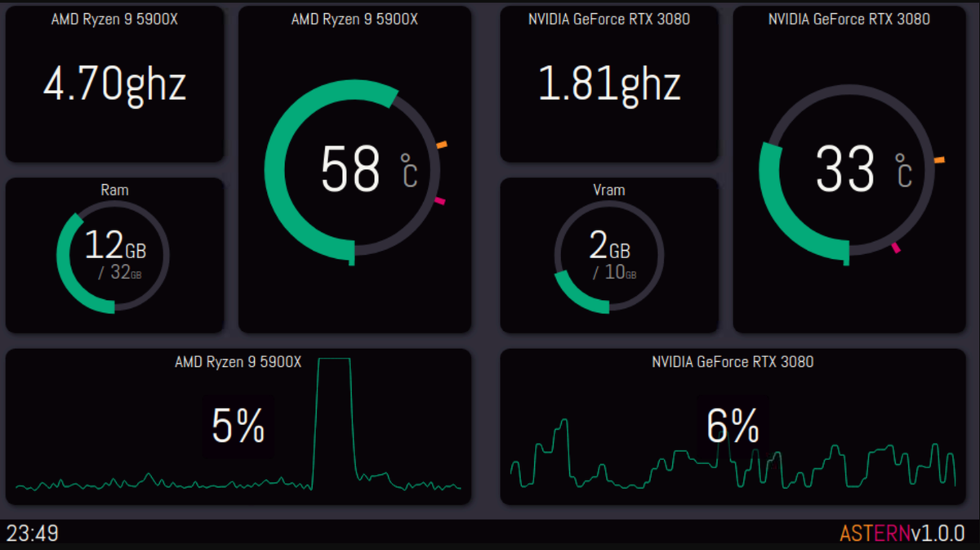
Task: Select the AMD Ryzen 9 5900X title above 58 °C
Action: [x=354, y=19]
